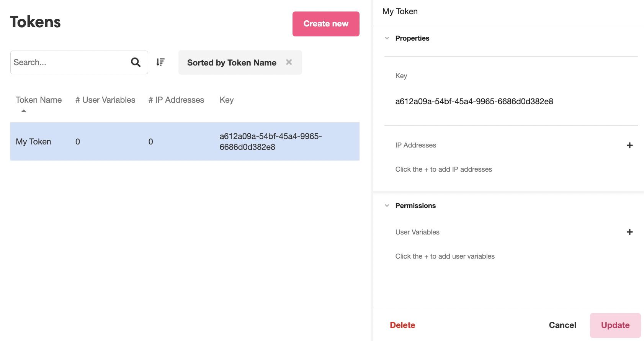Sort by Key column header

click(x=227, y=100)
